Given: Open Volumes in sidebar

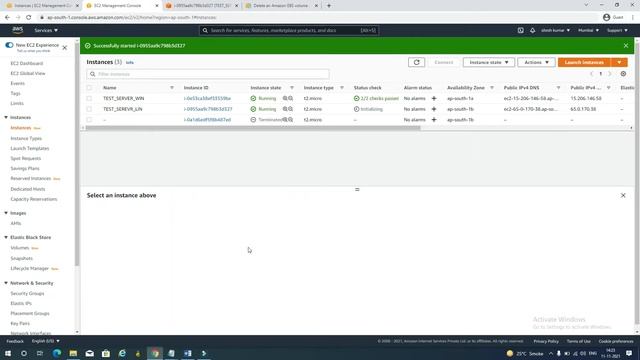Looking at the screenshot, I should 20,248.
